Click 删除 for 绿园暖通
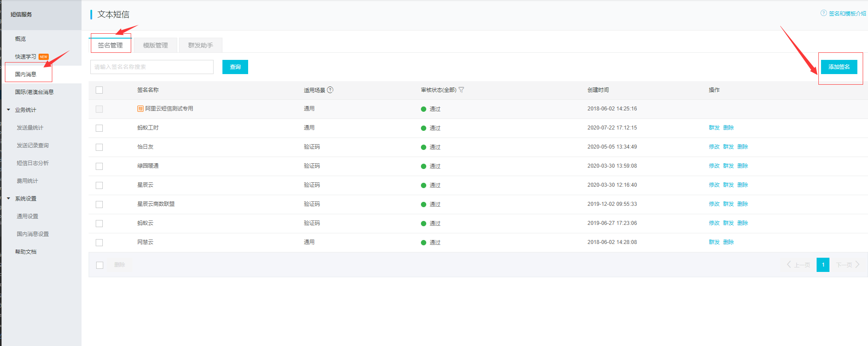This screenshot has height=346, width=868. tap(743, 166)
